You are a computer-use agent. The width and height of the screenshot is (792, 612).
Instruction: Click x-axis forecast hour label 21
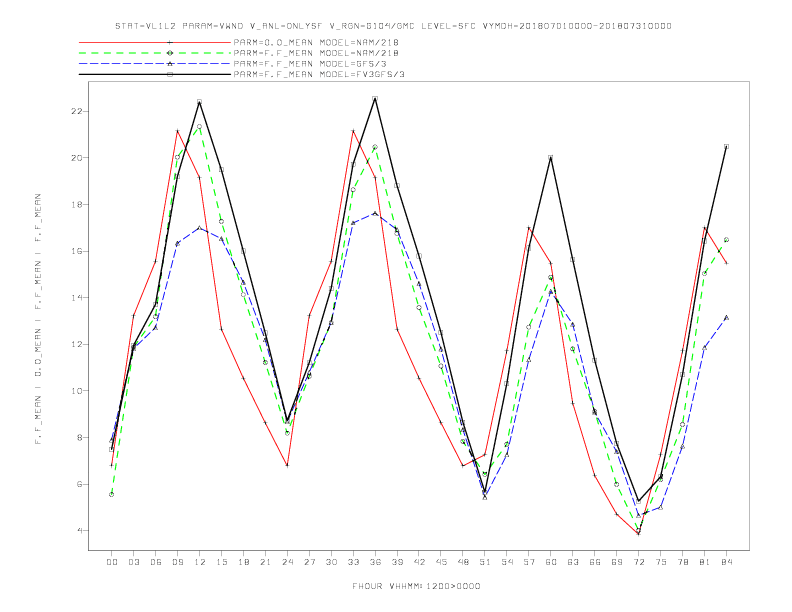(265, 562)
